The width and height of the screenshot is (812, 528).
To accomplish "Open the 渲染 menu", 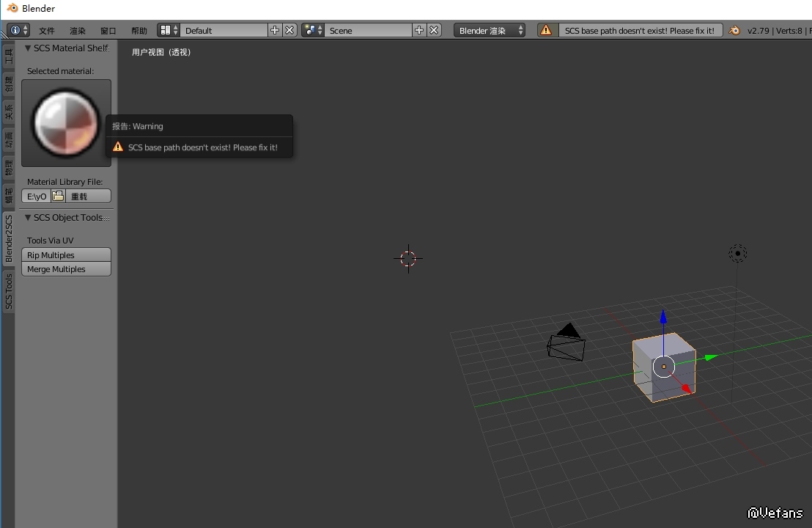I will point(78,31).
